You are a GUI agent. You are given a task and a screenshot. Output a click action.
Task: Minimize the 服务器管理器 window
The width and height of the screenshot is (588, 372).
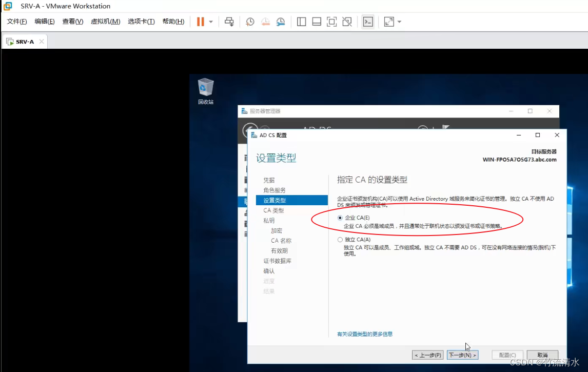pos(511,111)
